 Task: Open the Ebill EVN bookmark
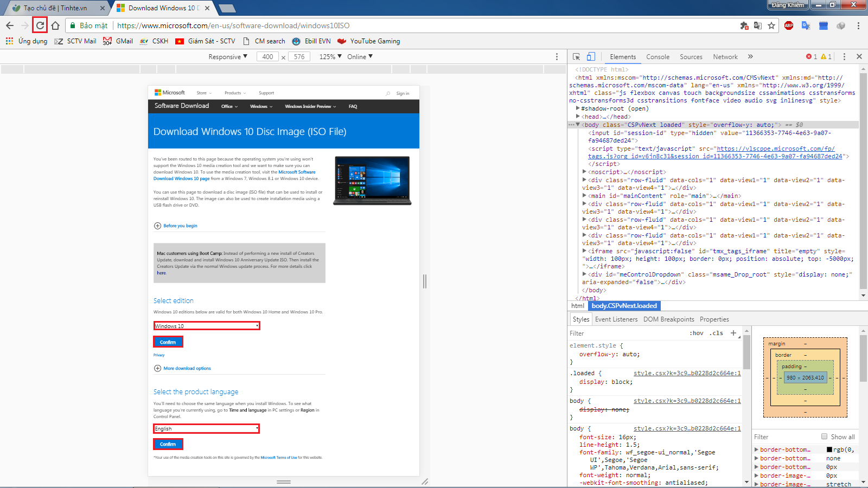tap(311, 41)
